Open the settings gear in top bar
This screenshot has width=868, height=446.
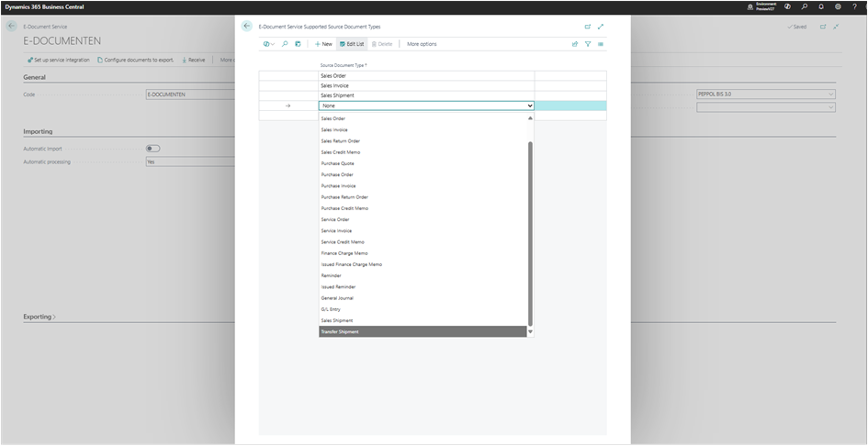(x=838, y=6)
